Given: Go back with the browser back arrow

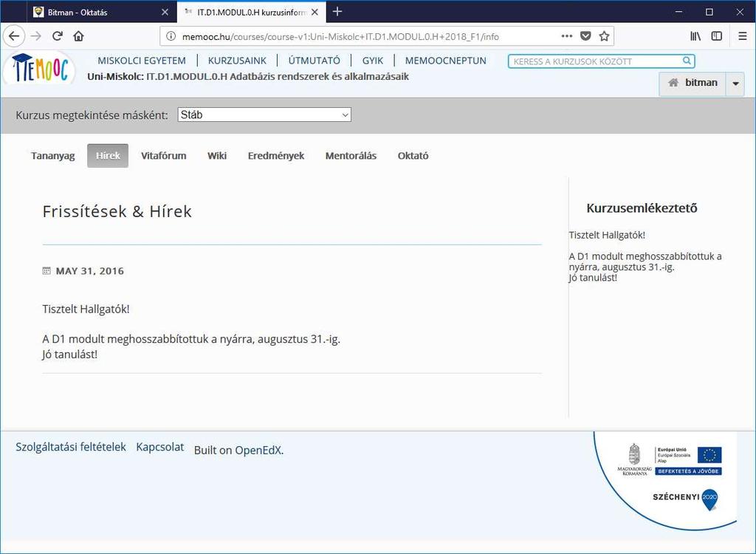Looking at the screenshot, I should pyautogui.click(x=13, y=36).
